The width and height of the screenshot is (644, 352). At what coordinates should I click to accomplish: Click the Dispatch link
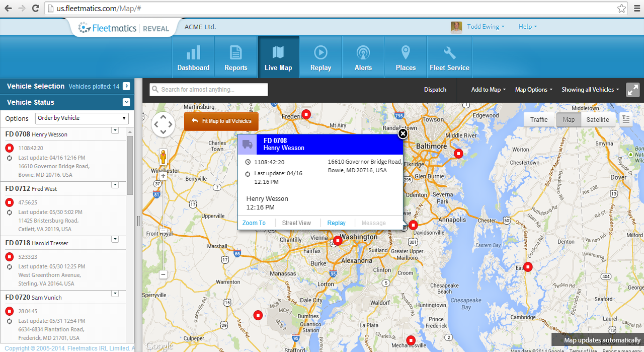tap(435, 90)
